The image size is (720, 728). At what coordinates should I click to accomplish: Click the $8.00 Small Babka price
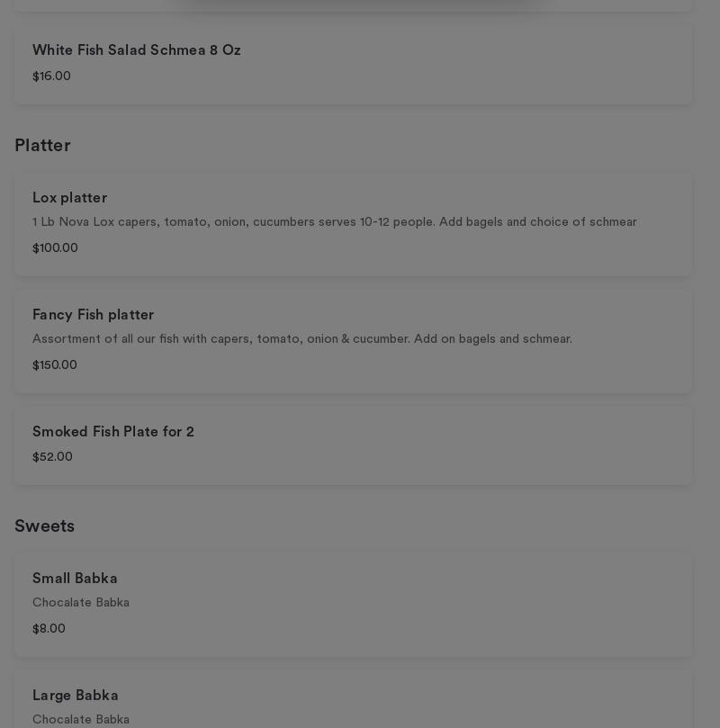pos(49,629)
